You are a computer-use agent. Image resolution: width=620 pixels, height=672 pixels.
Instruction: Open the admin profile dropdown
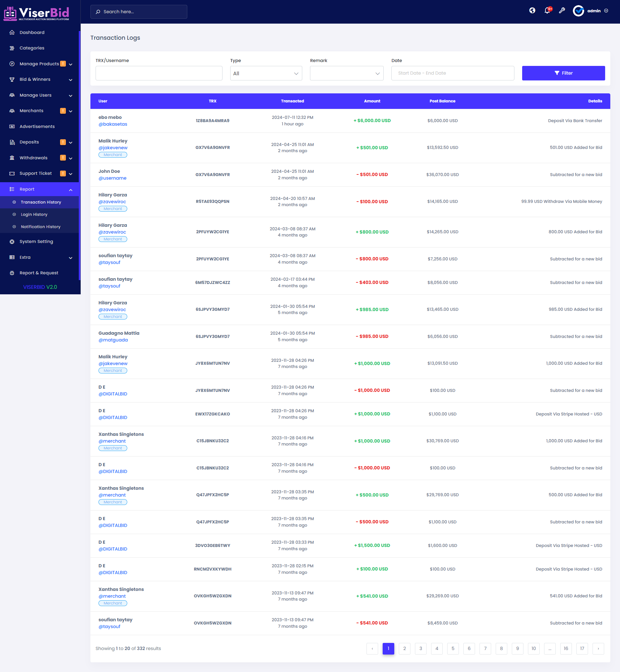click(x=591, y=11)
